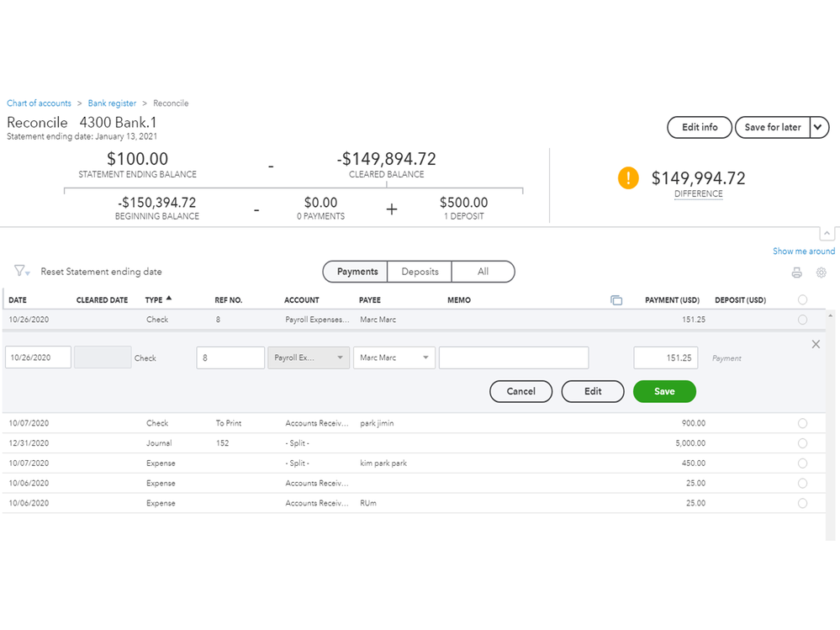Click ref number 152 cell
The height and width of the screenshot is (630, 840).
coord(222,443)
